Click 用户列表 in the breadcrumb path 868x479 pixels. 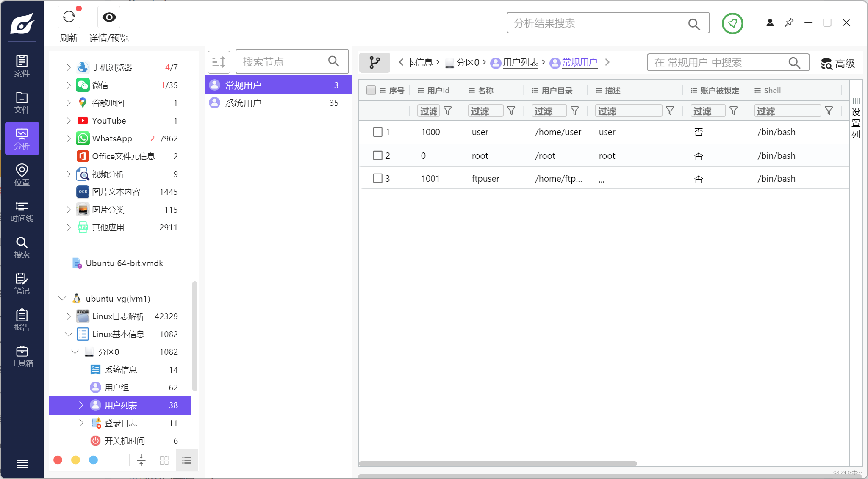[520, 63]
